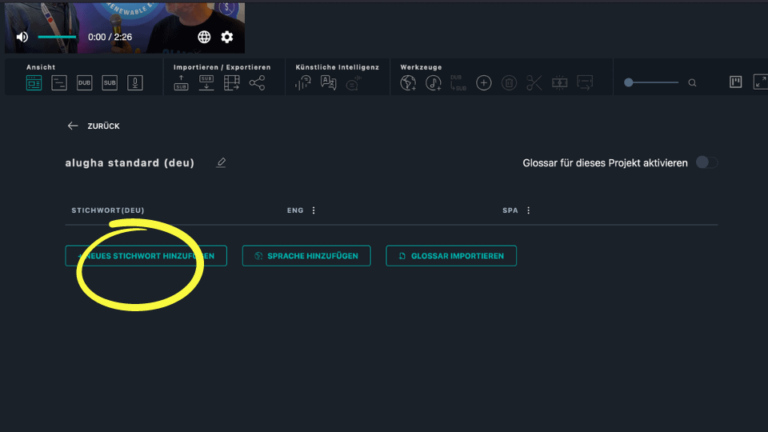
Task: Toggle fullscreen expand icon in toolbar
Action: click(759, 82)
